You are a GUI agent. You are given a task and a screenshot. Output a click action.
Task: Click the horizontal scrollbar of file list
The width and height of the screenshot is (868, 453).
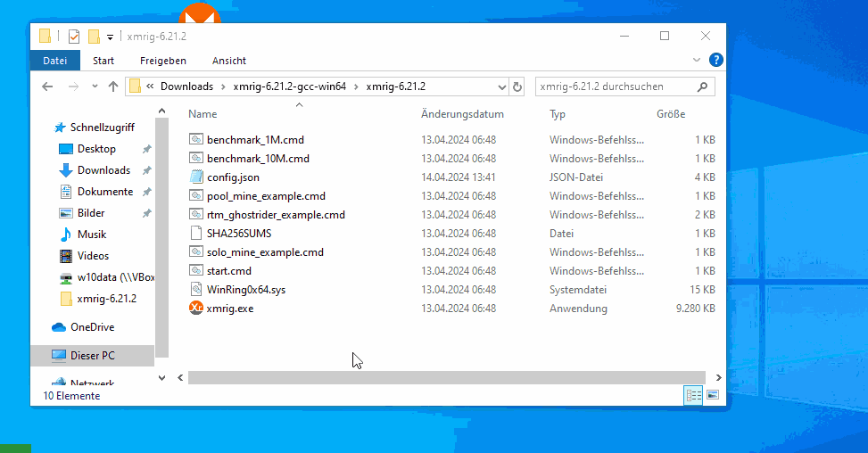coord(447,377)
